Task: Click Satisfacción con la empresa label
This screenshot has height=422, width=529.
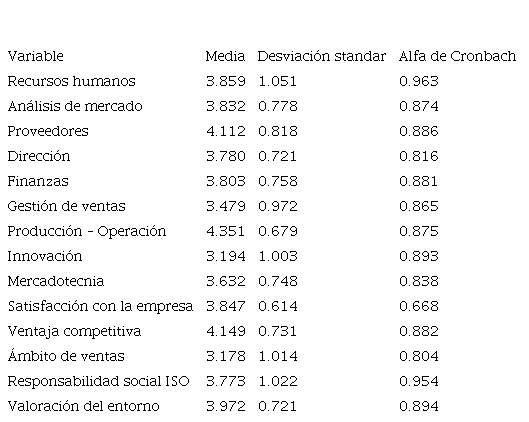Action: 100,306
